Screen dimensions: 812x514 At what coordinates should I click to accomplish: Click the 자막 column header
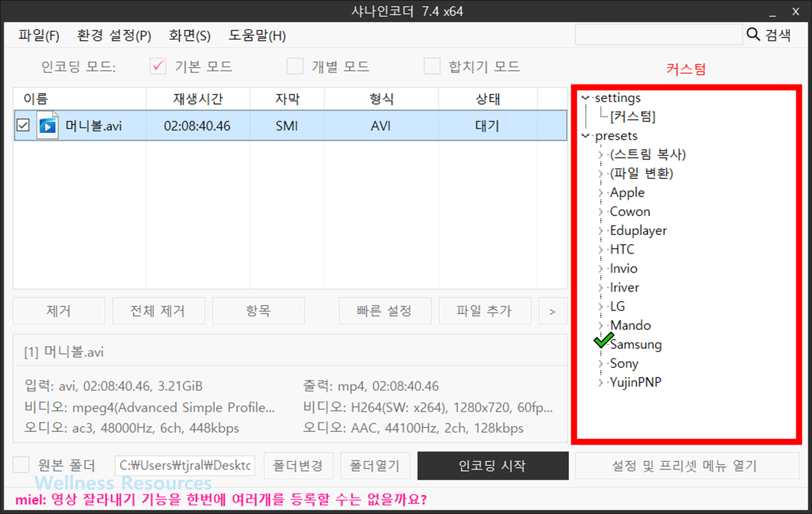click(287, 99)
